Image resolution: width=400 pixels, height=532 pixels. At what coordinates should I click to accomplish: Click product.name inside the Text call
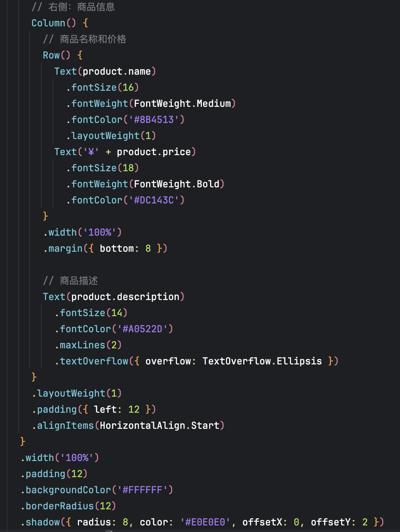tap(117, 71)
